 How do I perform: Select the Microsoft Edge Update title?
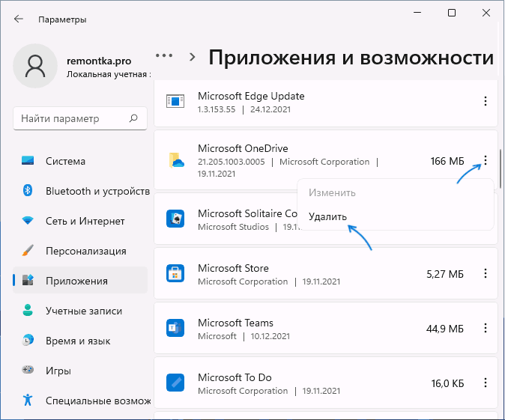pyautogui.click(x=251, y=96)
